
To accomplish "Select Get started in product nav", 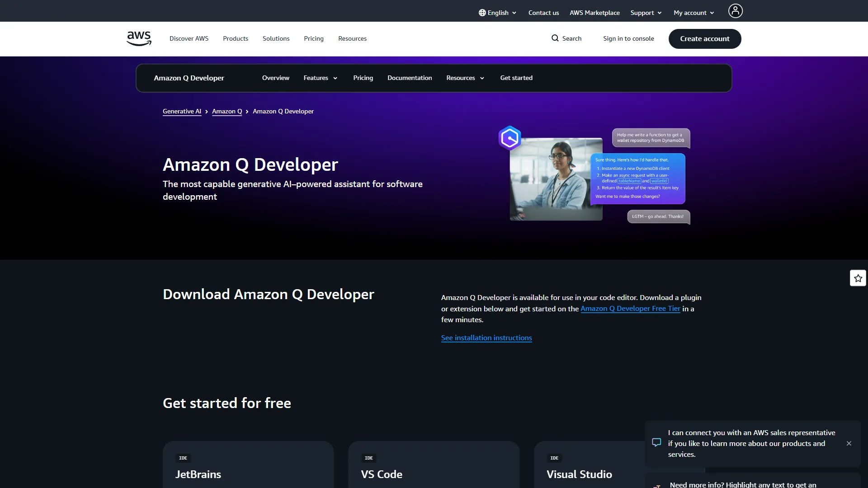I will click(516, 78).
